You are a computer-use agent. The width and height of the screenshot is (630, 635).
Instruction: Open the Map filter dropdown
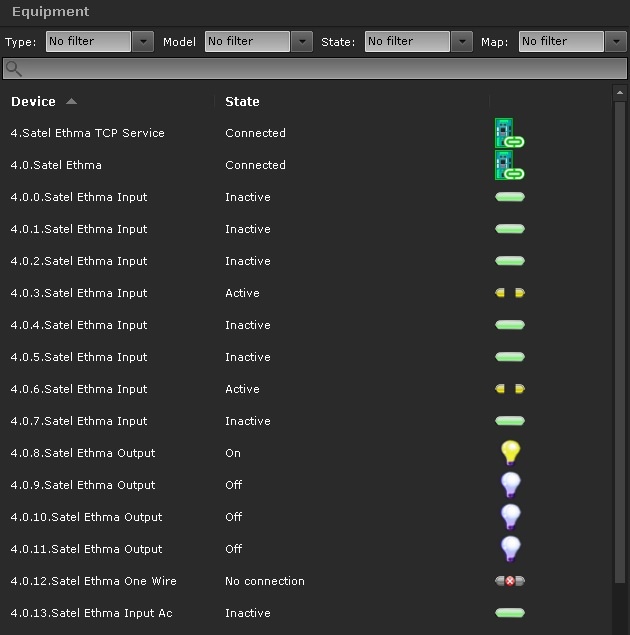tap(617, 41)
